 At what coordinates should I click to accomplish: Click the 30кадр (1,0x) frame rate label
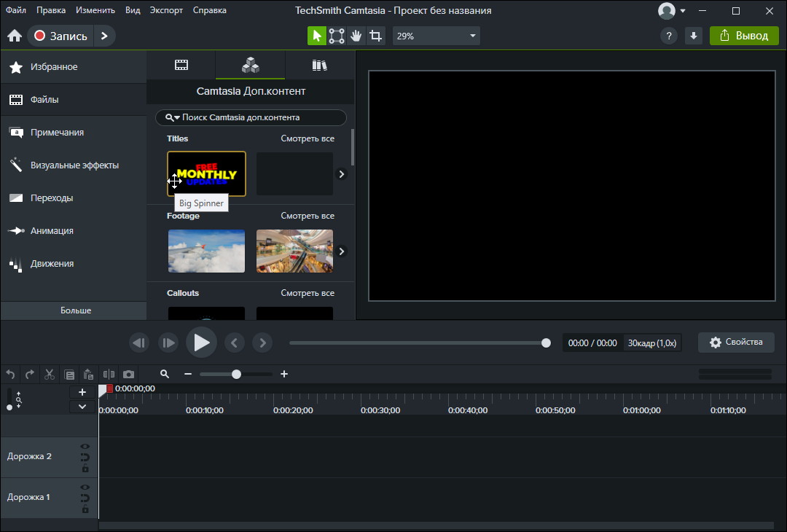(652, 343)
